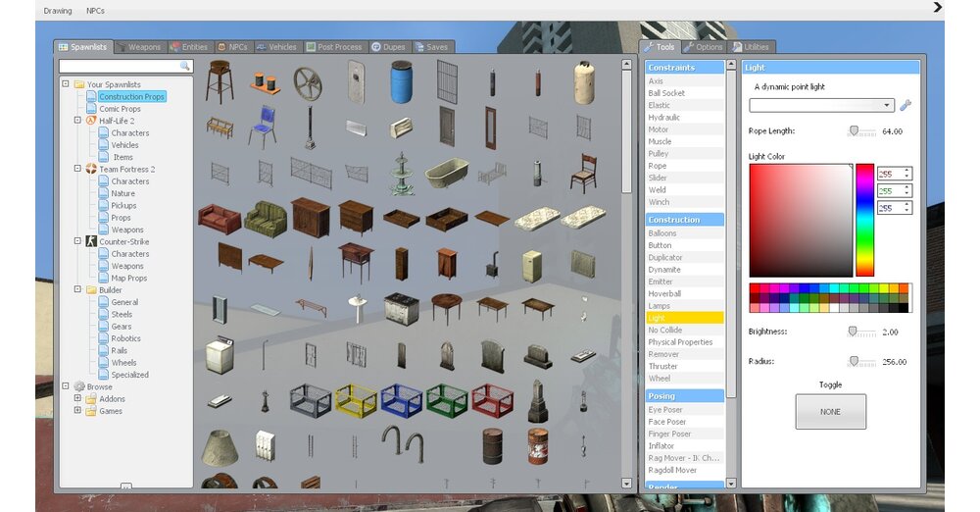Spawn the washing machine prop

tap(219, 355)
